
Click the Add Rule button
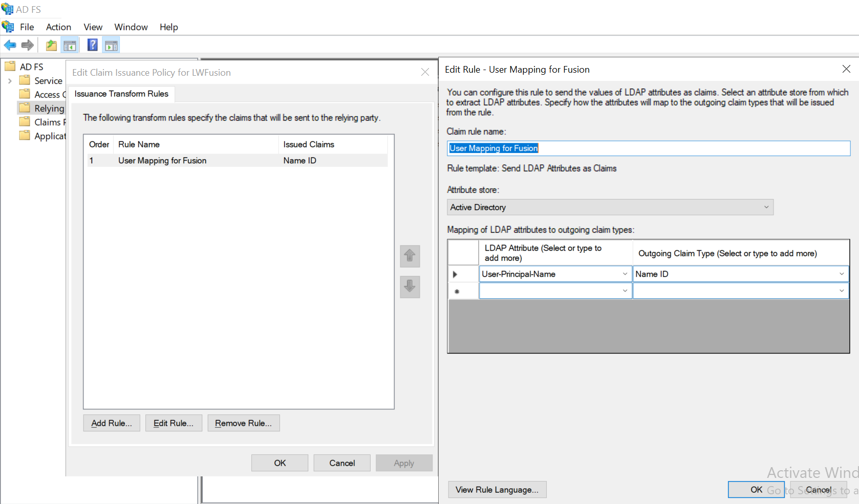click(111, 423)
